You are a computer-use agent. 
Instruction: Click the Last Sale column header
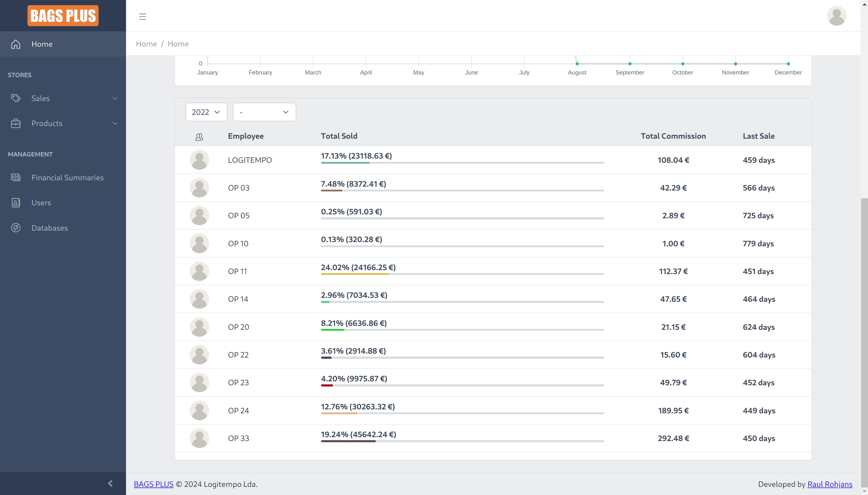[759, 136]
